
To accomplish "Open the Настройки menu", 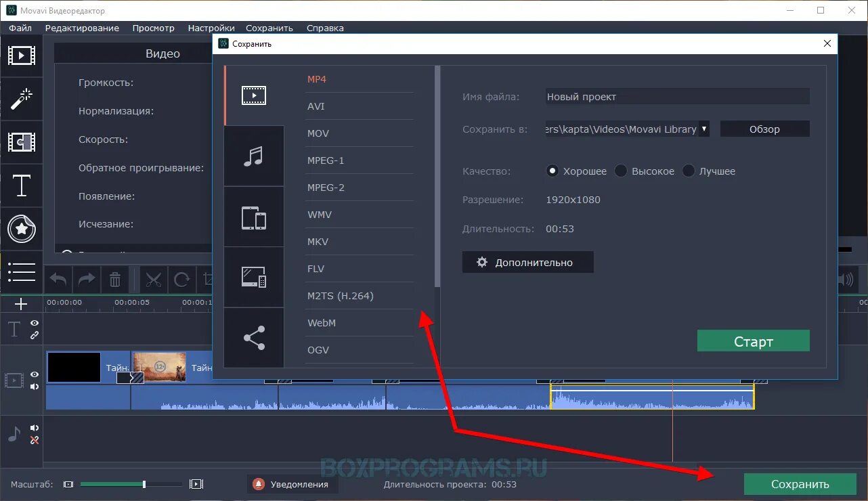I will pos(211,28).
